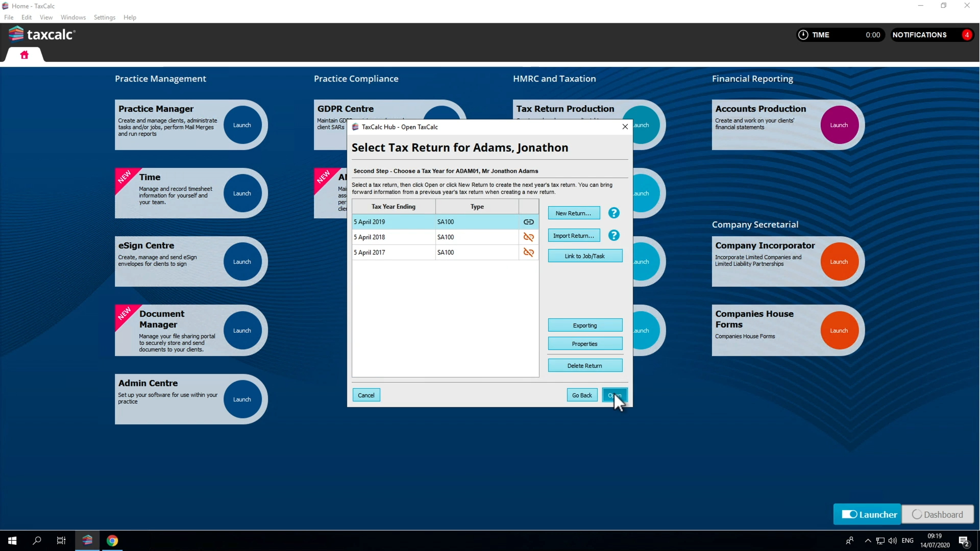980x551 pixels.
Task: Open Windows Start menu
Action: [x=12, y=541]
